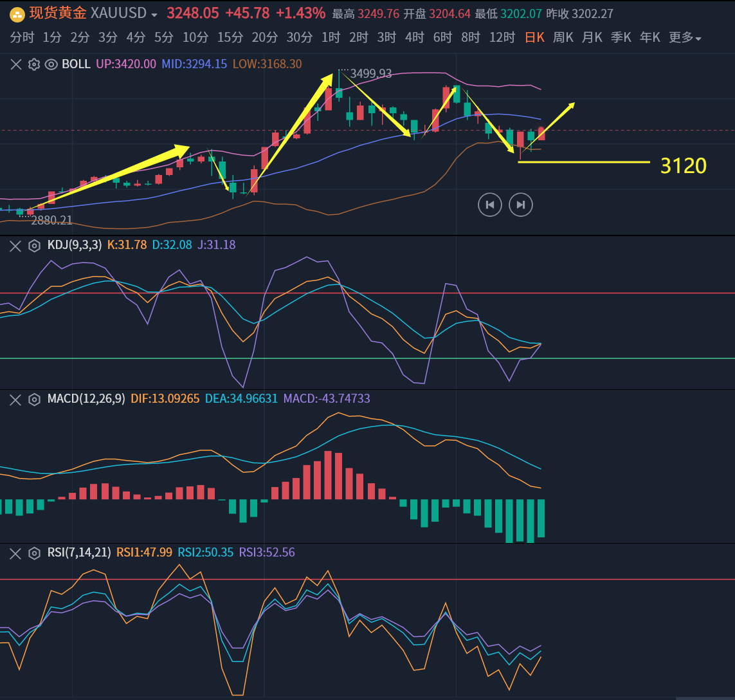Screen dimensions: 735x700
Task: Switch to 周K weekly chart
Action: pyautogui.click(x=563, y=37)
